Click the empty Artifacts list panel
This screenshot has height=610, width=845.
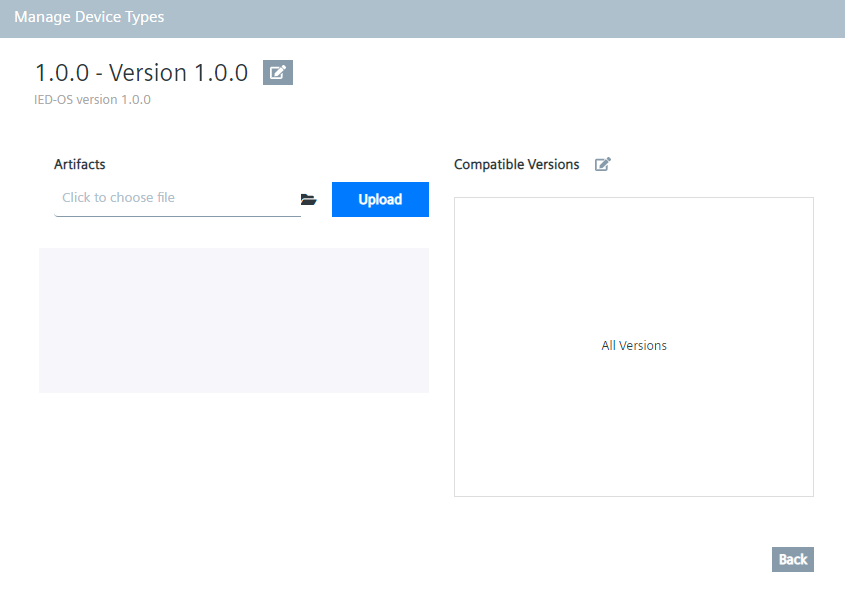(x=233, y=320)
